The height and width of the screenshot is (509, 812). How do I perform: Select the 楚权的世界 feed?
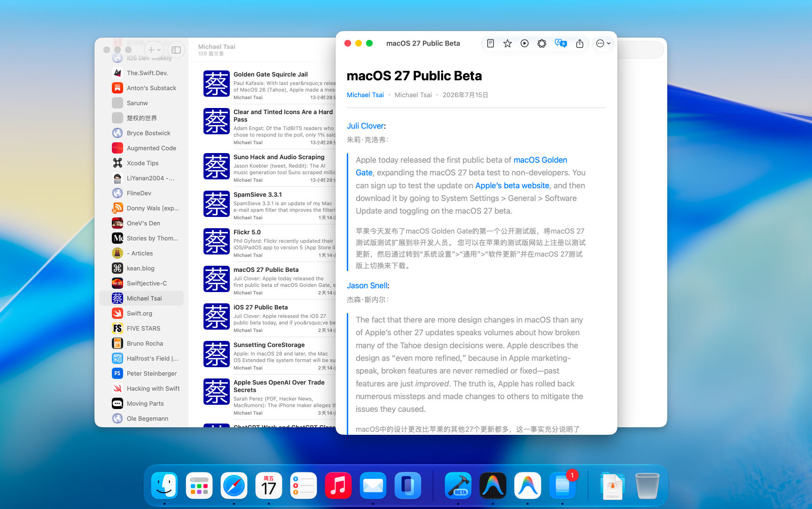coord(141,118)
